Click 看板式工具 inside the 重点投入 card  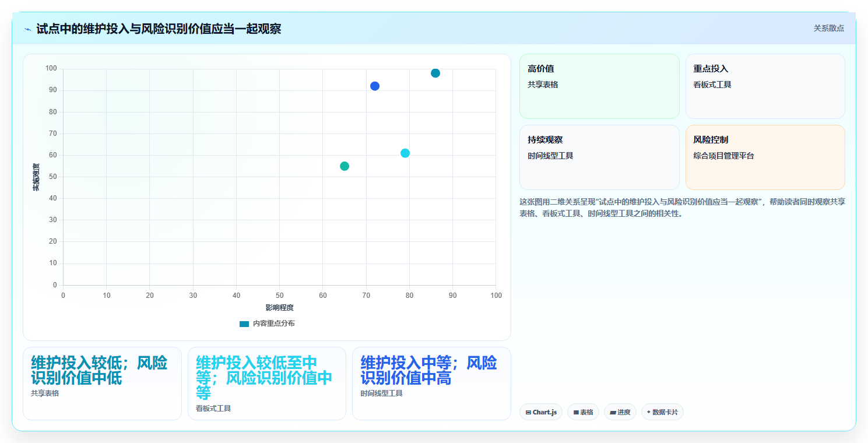[712, 85]
